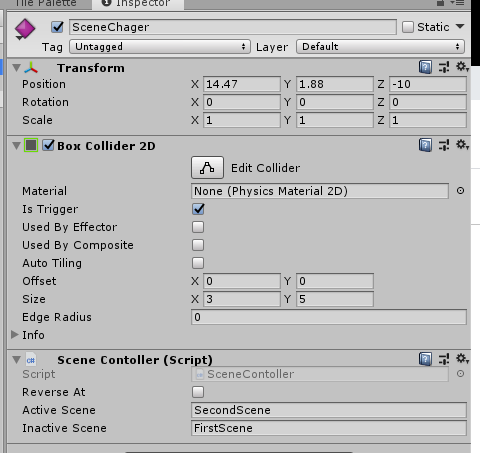
Task: Collapse the Transform component foldout
Action: tap(16, 68)
